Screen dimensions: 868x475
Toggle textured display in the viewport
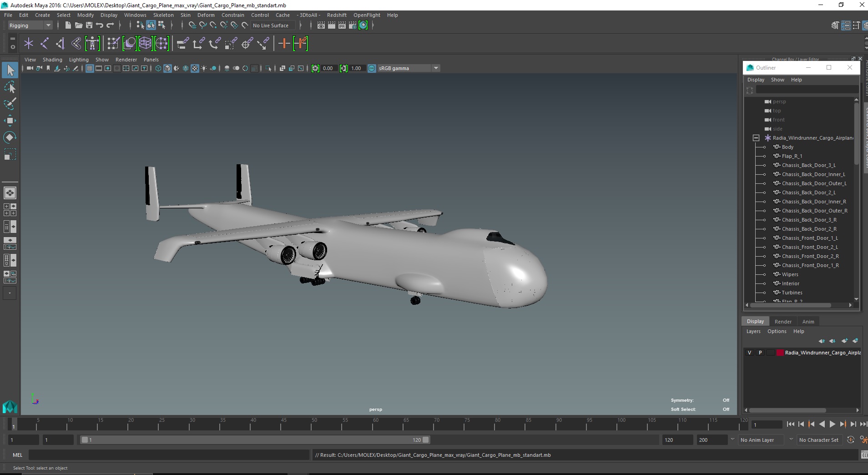pos(195,68)
